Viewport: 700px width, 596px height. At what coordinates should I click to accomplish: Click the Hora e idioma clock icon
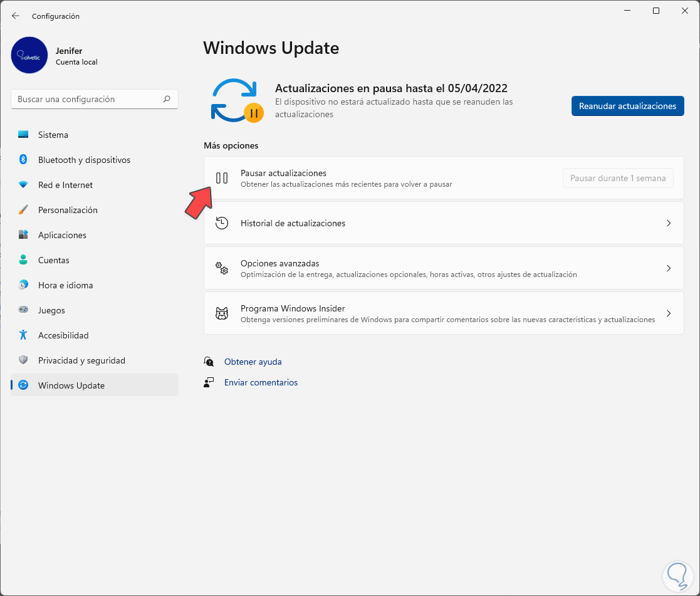(23, 285)
